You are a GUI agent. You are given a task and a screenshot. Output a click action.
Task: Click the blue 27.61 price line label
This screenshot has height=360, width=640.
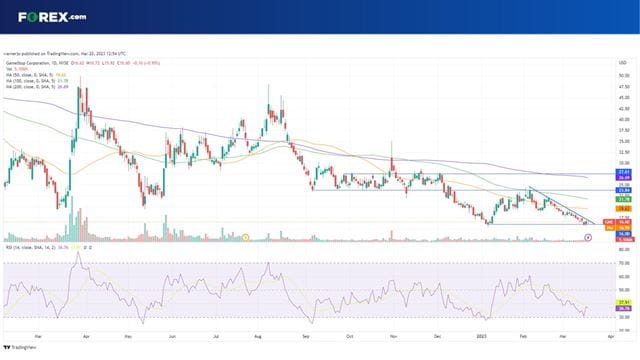(x=624, y=173)
